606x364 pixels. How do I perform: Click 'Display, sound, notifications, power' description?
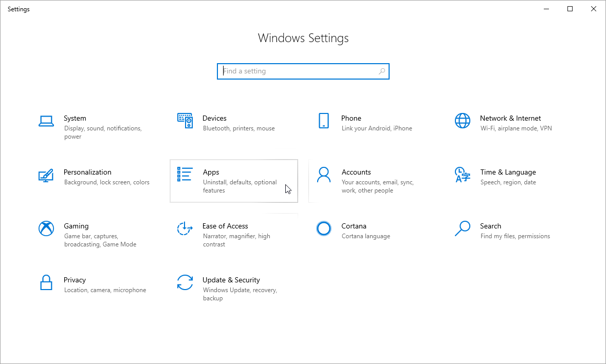tap(103, 132)
